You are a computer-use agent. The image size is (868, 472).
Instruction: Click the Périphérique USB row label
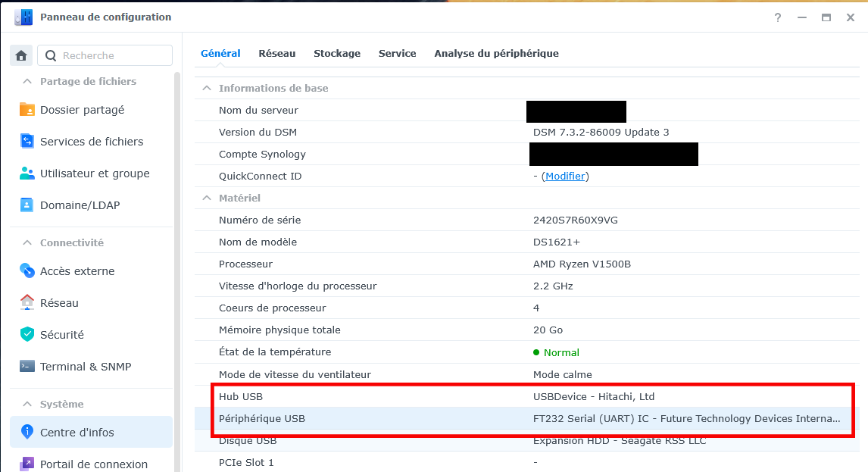261,418
